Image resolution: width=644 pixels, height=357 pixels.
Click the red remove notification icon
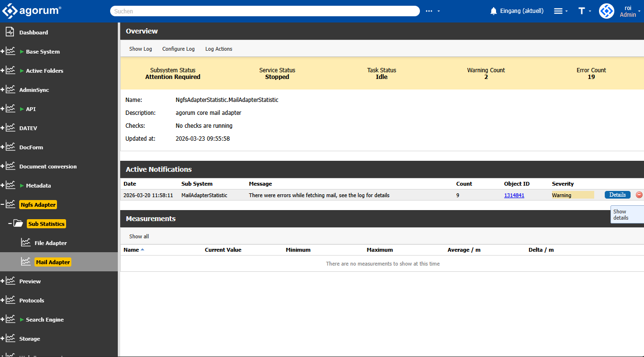(x=639, y=195)
